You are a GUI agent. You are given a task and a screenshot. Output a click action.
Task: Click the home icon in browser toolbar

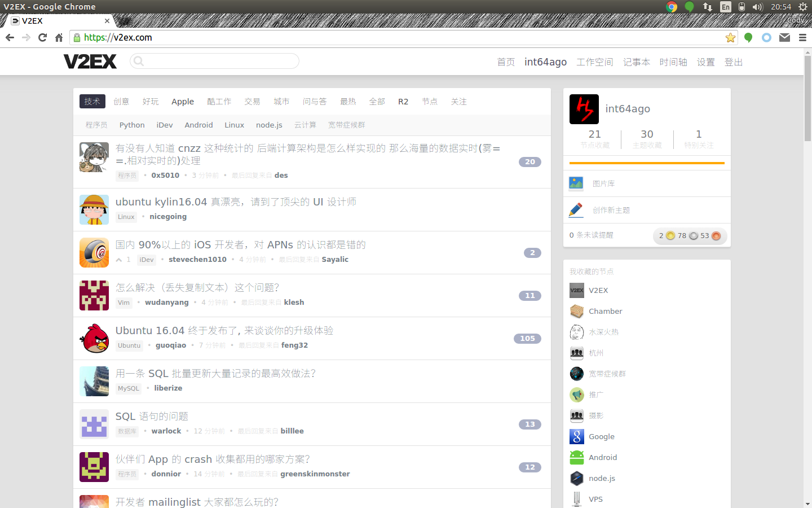pyautogui.click(x=59, y=38)
